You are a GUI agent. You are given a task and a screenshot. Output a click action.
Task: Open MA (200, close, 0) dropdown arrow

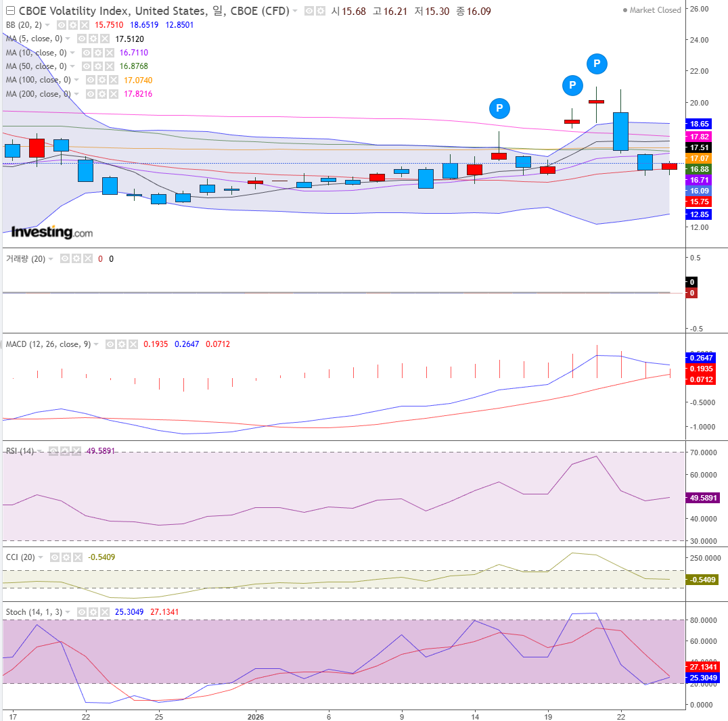[76, 94]
